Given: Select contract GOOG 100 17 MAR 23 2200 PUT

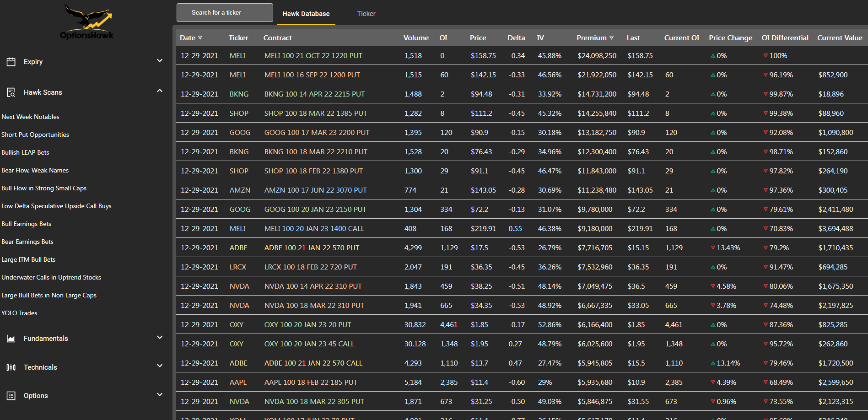Looking at the screenshot, I should [317, 133].
